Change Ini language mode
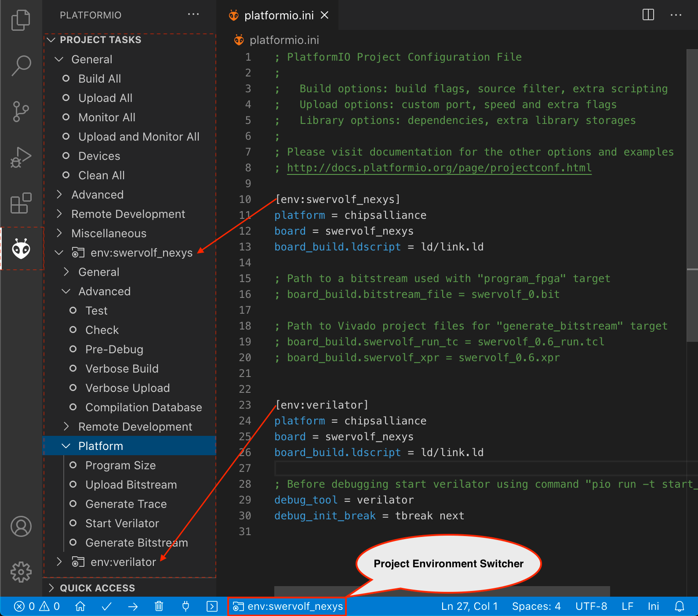Viewport: 698px width, 616px height. click(653, 606)
